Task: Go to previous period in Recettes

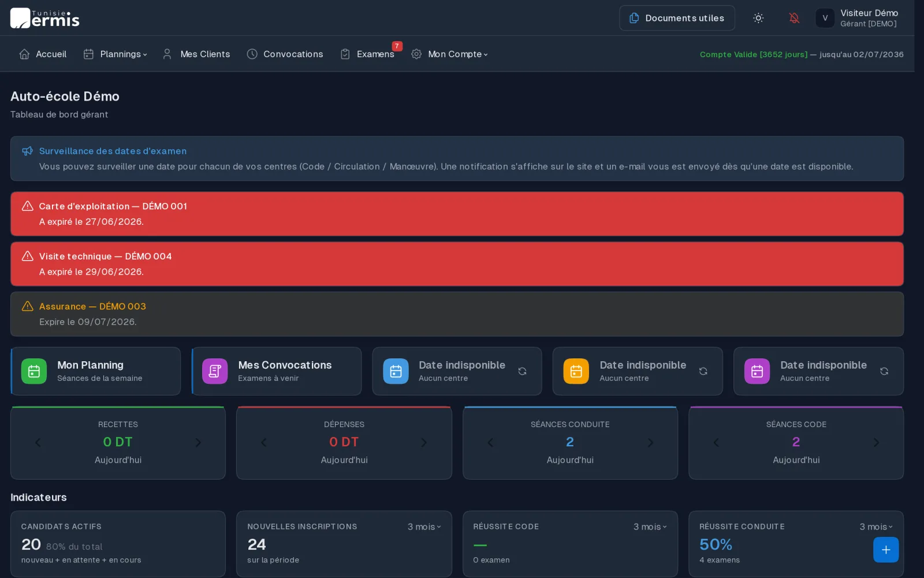Action: pos(38,442)
